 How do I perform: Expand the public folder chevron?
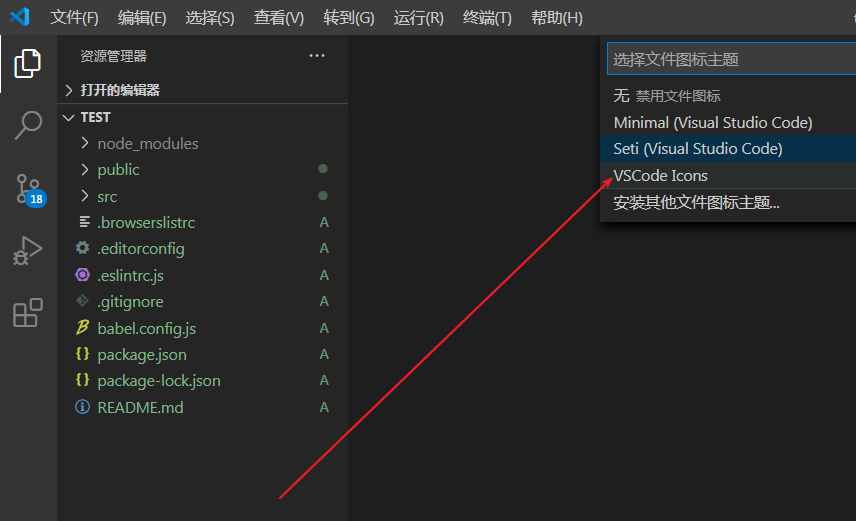point(85,169)
